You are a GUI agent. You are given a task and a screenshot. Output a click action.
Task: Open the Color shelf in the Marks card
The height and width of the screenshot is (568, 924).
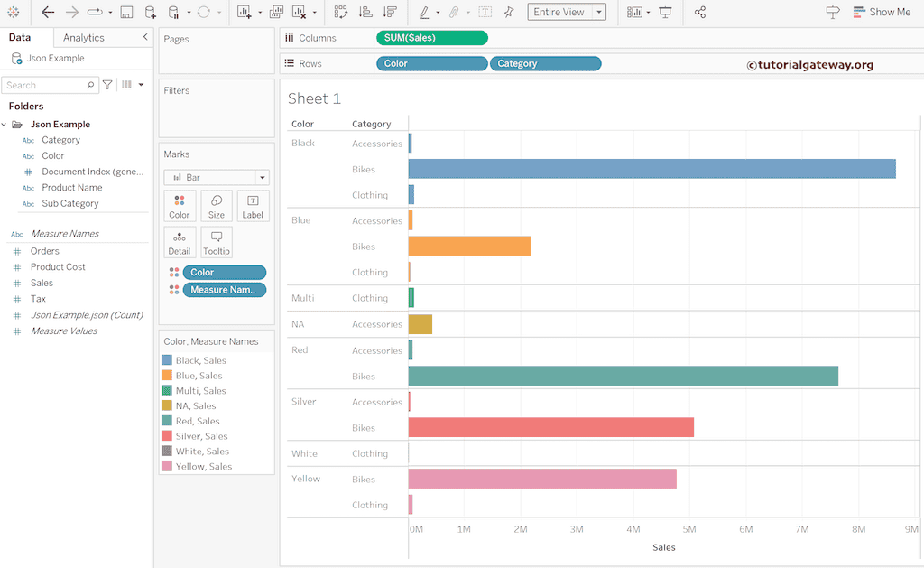pos(180,206)
